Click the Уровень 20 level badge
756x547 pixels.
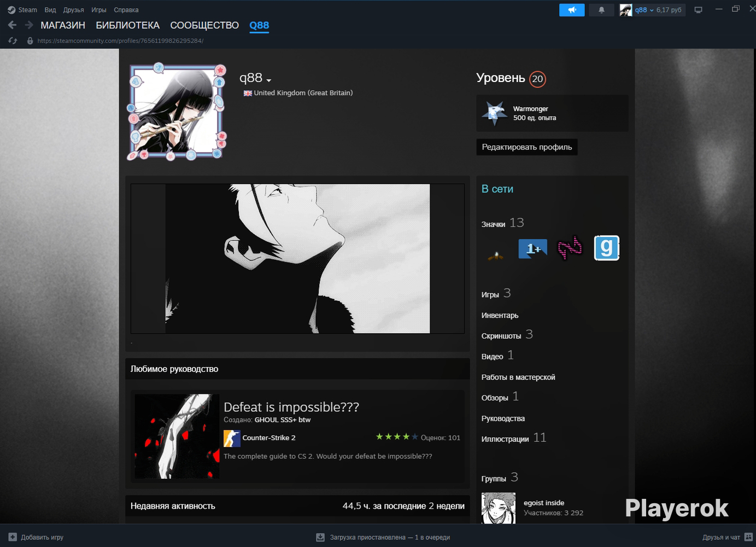tap(537, 79)
